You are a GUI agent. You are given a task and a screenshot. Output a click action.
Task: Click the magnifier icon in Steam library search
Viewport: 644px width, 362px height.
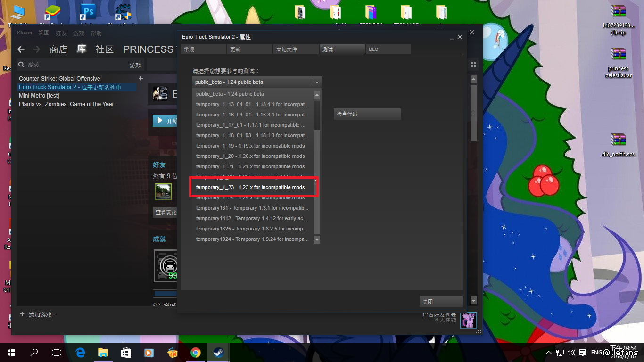pyautogui.click(x=21, y=65)
